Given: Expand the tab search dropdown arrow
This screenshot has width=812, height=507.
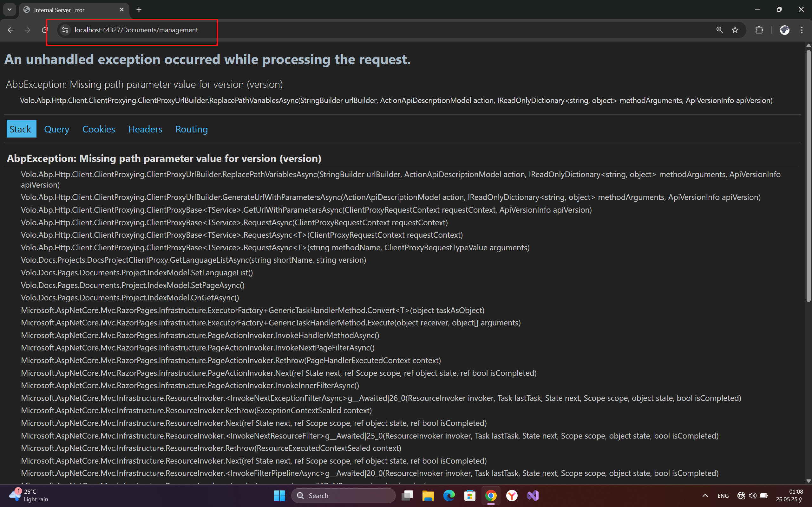Looking at the screenshot, I should click(x=10, y=10).
